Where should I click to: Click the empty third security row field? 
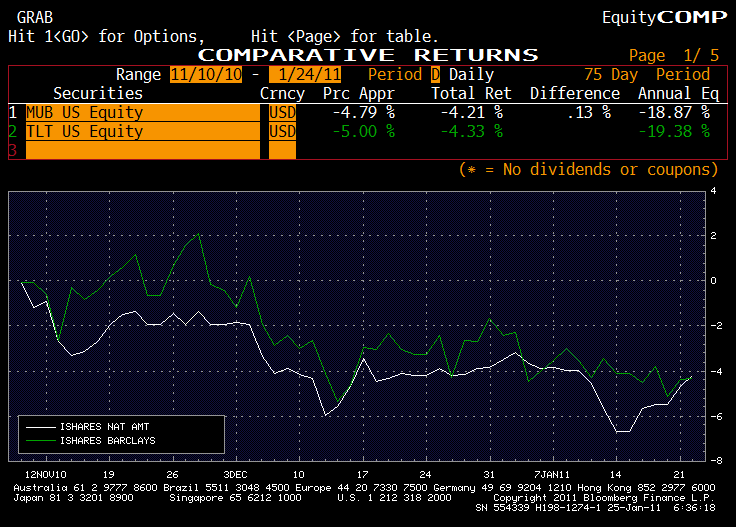(142, 151)
